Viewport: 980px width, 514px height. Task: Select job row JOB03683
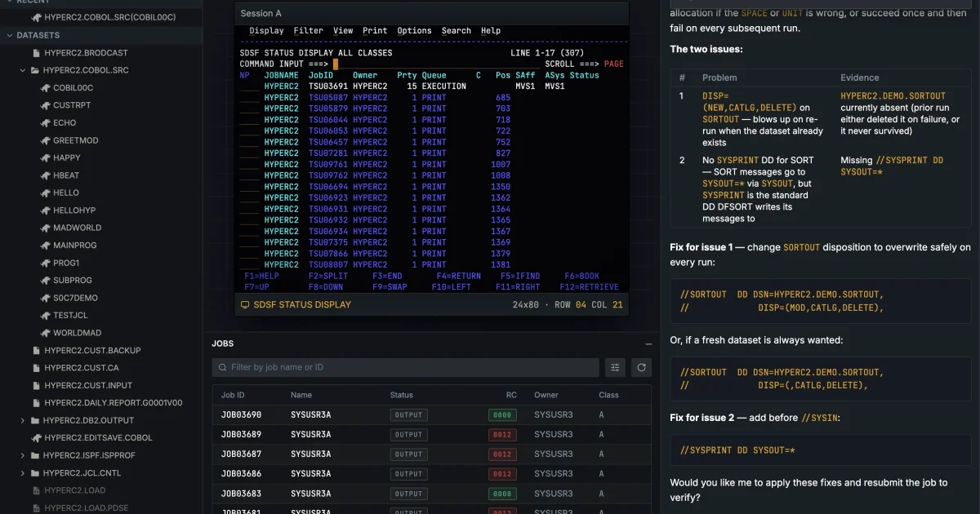tap(431, 494)
